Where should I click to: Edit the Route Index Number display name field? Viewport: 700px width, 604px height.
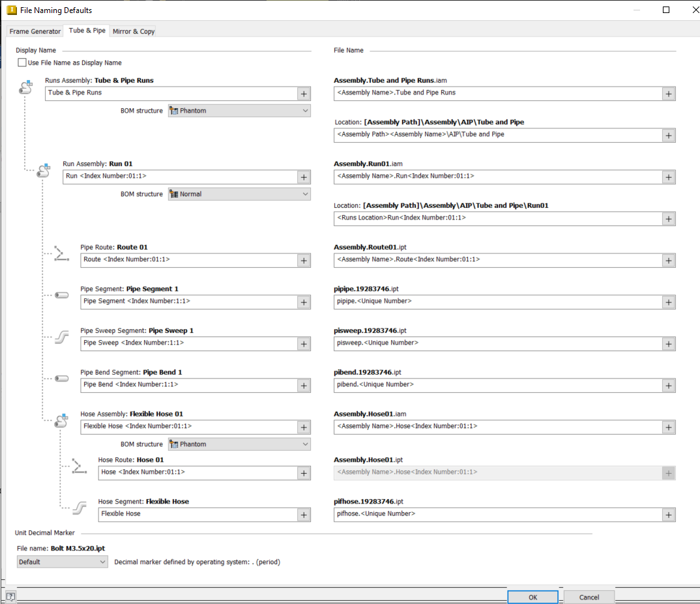[189, 261]
